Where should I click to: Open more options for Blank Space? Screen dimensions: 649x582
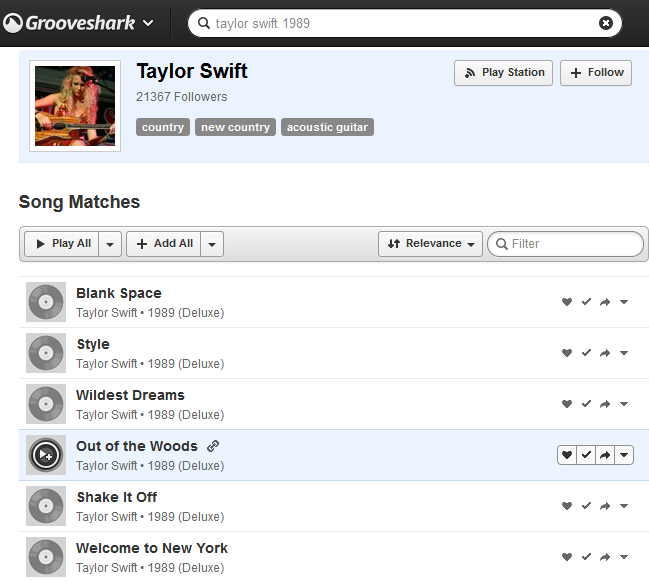click(624, 302)
